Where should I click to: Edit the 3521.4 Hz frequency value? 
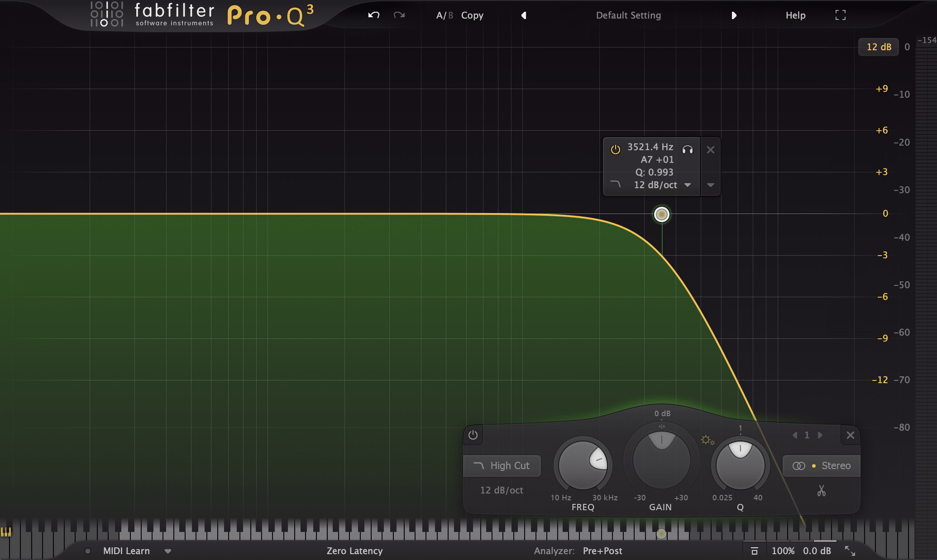(650, 147)
